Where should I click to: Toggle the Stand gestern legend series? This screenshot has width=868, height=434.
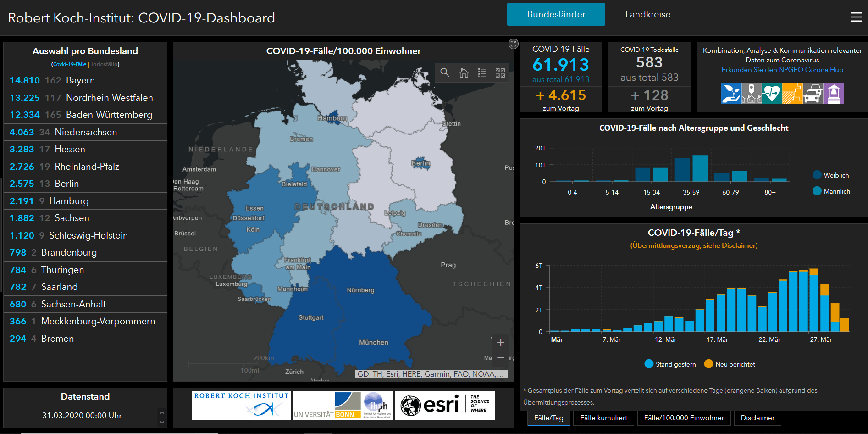670,364
